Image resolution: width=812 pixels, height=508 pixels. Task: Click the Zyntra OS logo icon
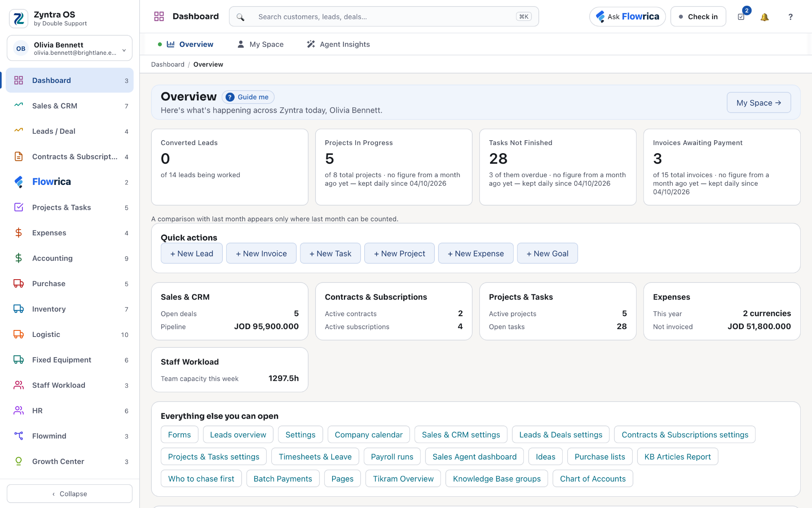coord(19,18)
